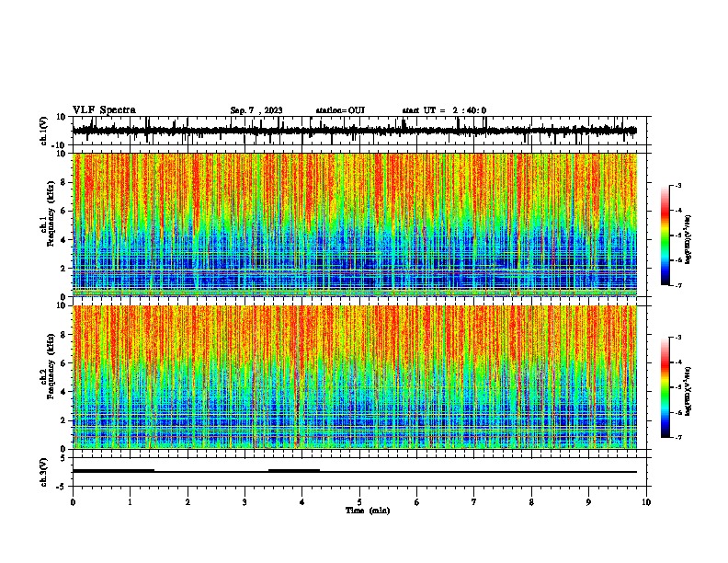The image size is (728, 563).
Task: Click the "ch.1(V)" waveform axis label
Action: pos(44,131)
